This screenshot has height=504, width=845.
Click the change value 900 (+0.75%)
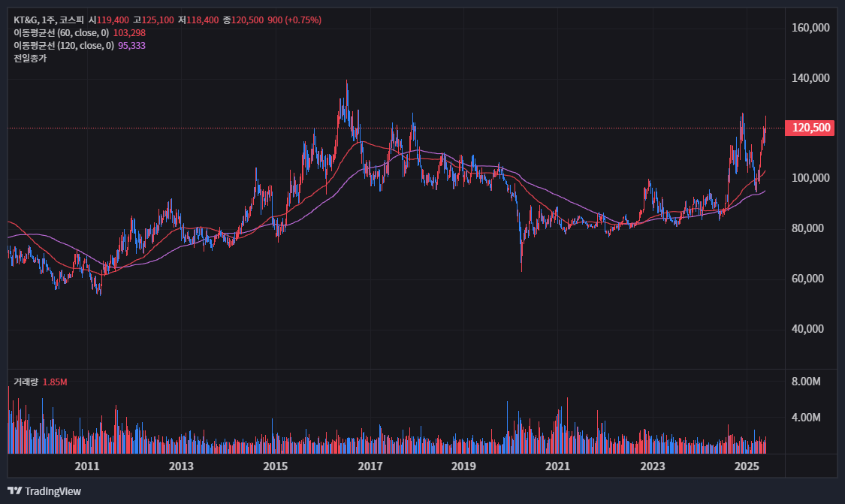click(294, 20)
